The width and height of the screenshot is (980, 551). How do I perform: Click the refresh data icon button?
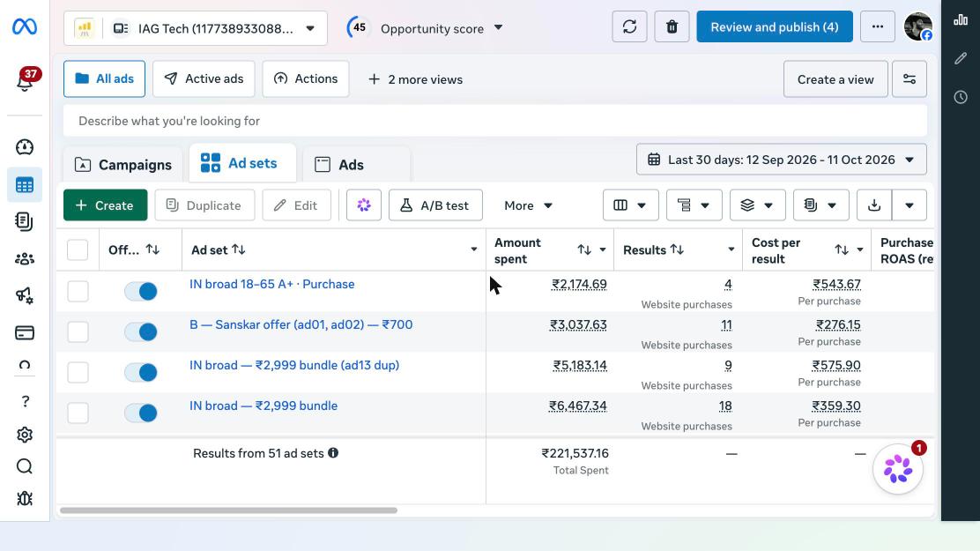pos(629,27)
